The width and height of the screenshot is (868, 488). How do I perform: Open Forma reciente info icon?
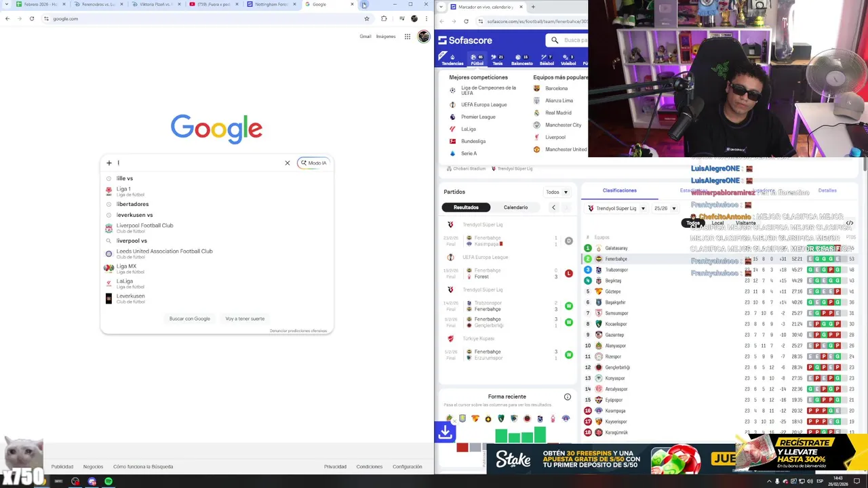568,396
